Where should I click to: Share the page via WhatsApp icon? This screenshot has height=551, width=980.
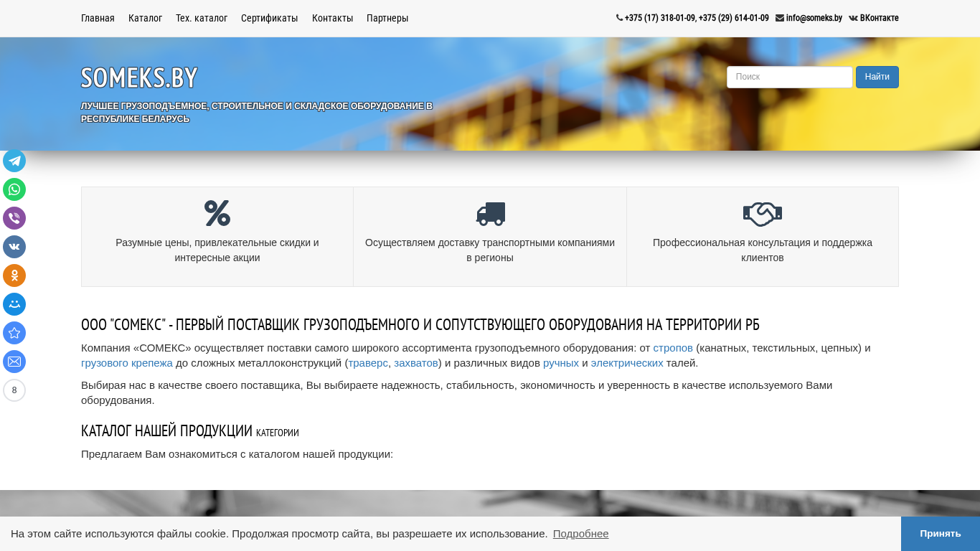14,189
